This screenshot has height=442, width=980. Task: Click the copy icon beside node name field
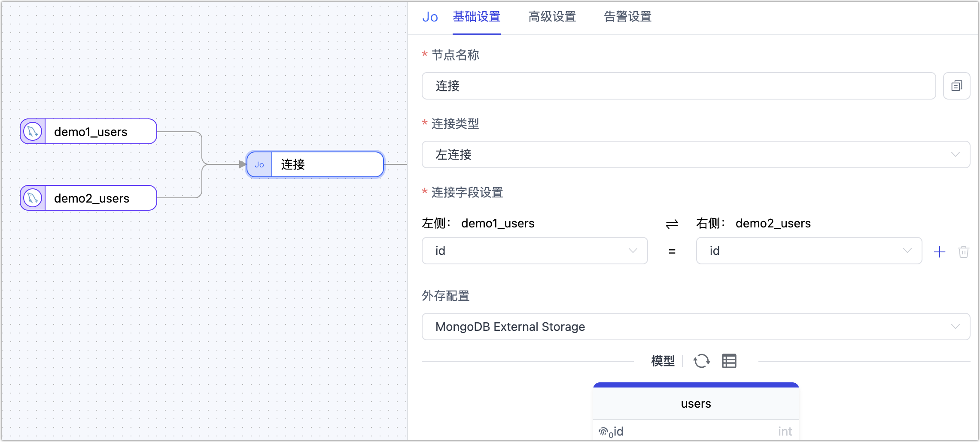(x=956, y=86)
